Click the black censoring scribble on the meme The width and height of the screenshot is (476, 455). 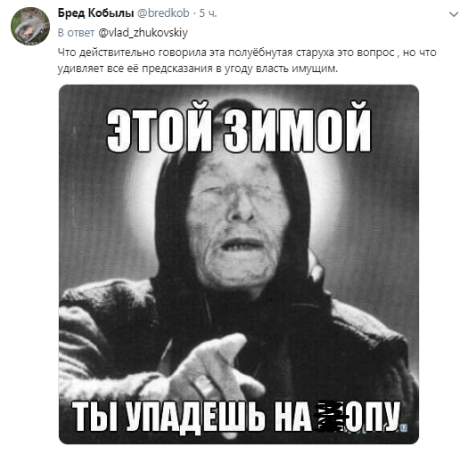(331, 416)
